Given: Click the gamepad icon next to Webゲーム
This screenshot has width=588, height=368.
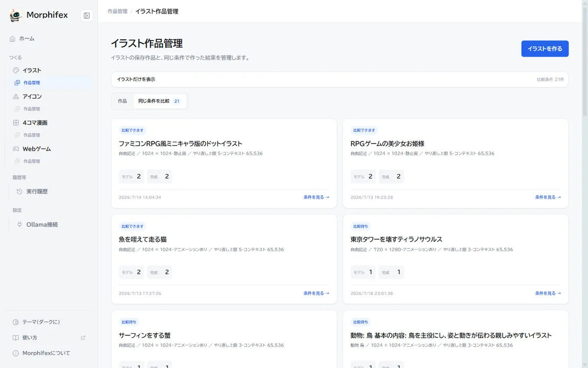Looking at the screenshot, I should (x=16, y=149).
